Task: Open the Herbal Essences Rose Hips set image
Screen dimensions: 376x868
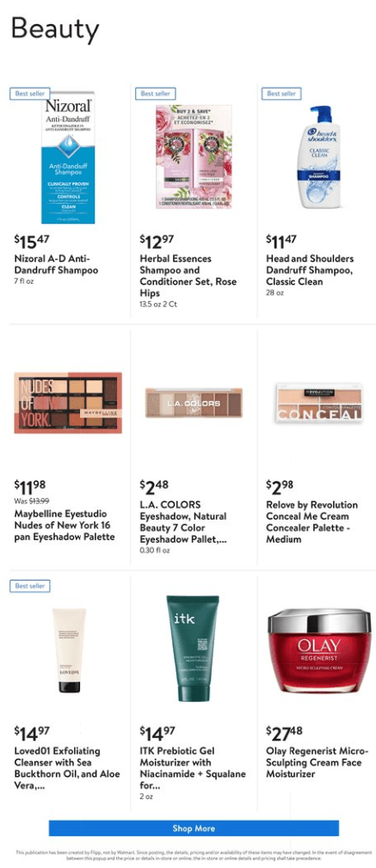Action: [x=194, y=157]
